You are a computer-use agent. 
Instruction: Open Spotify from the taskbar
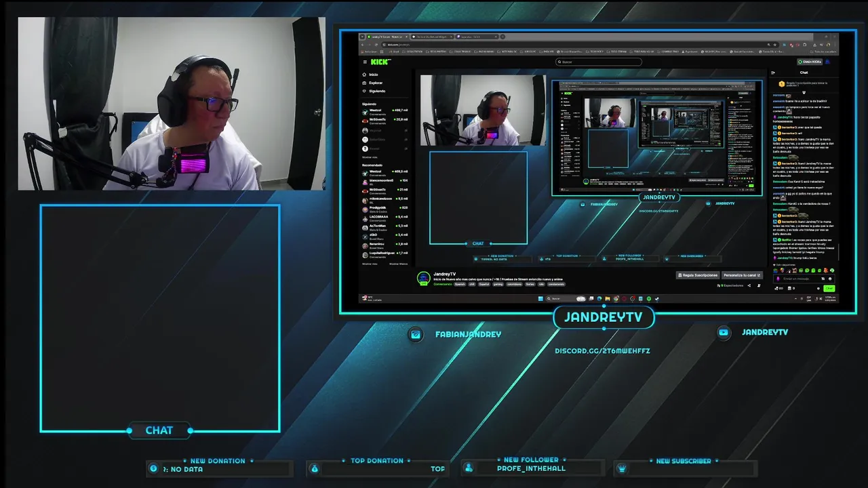pos(649,298)
